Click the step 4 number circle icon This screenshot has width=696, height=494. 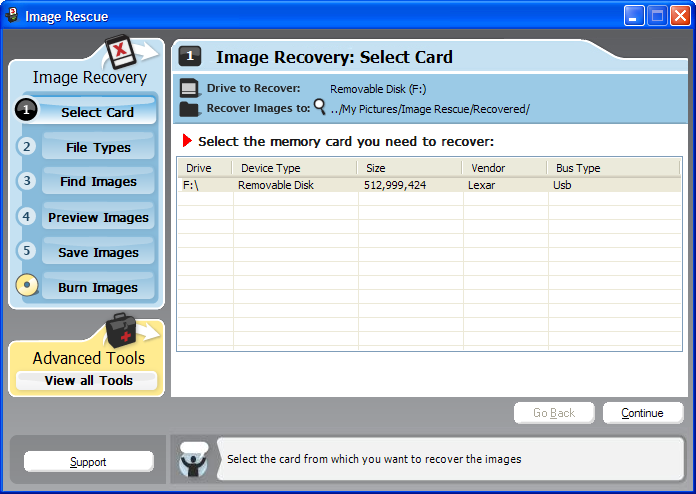point(27,216)
